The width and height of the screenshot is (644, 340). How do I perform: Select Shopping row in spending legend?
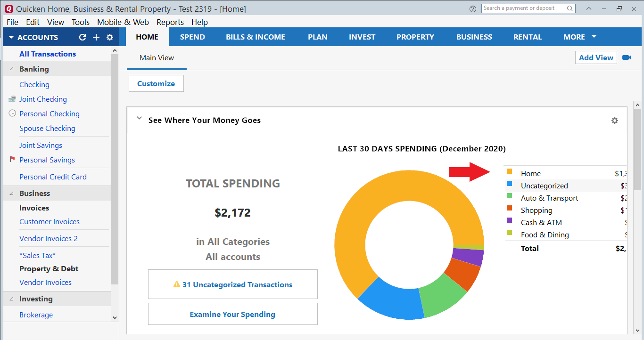pos(566,210)
